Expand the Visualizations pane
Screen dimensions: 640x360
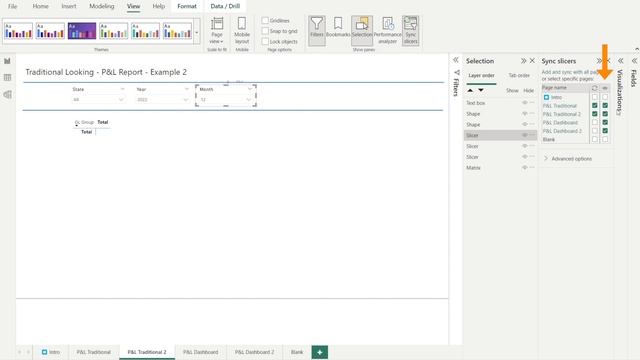(620, 61)
